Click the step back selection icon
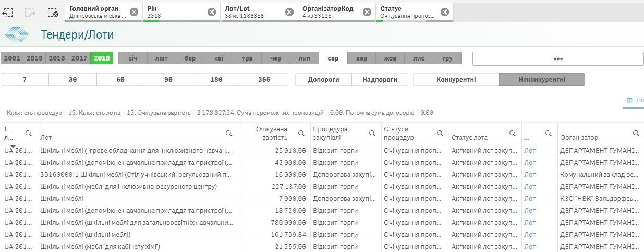This screenshot has width=644, height=252. [x=7, y=13]
